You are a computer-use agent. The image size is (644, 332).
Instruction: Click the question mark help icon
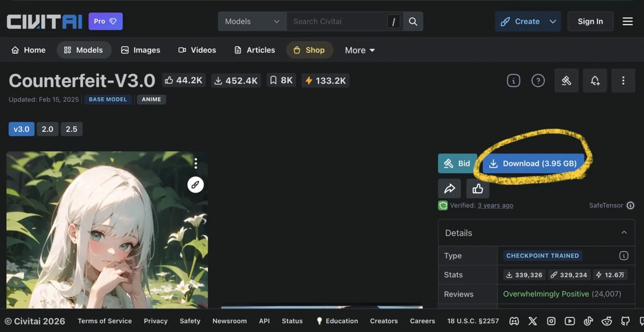[538, 80]
